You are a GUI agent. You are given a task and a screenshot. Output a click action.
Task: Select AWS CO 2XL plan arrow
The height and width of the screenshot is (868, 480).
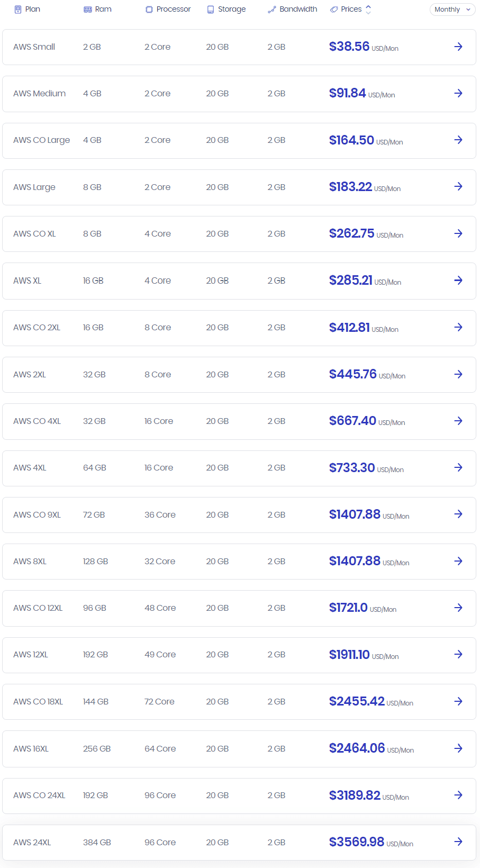[458, 327]
